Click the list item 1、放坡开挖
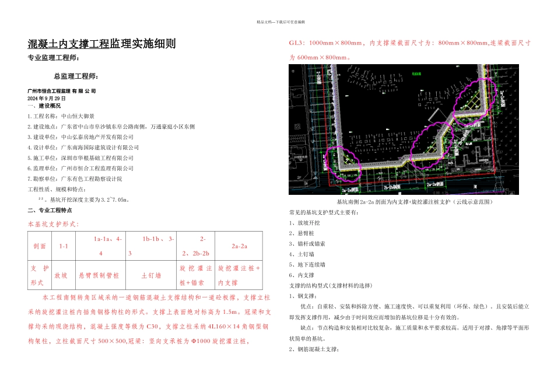The height and width of the screenshot is (392, 554). tap(304, 223)
